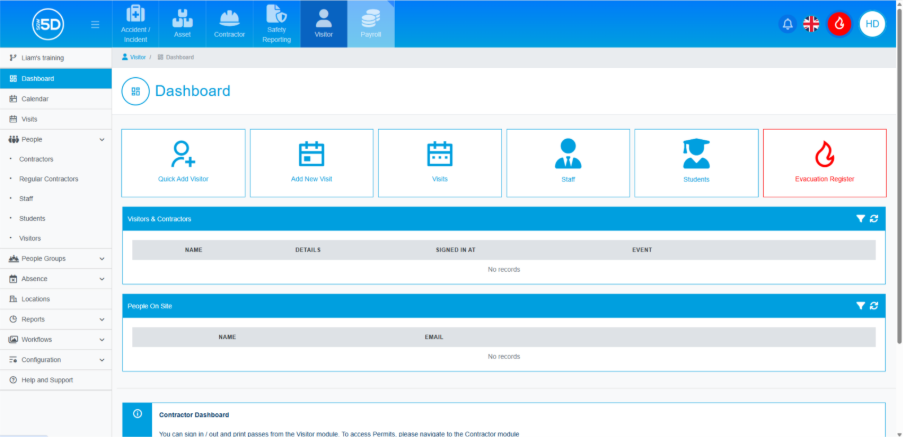903x438 pixels.
Task: Refresh the People On Site panel
Action: coord(874,306)
